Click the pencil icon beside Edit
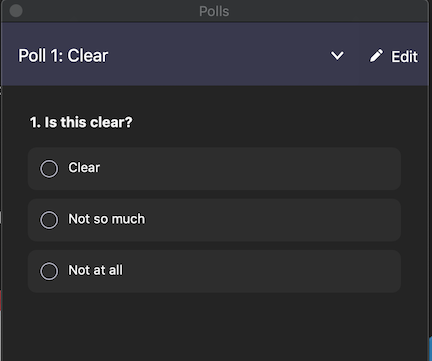 tap(376, 56)
